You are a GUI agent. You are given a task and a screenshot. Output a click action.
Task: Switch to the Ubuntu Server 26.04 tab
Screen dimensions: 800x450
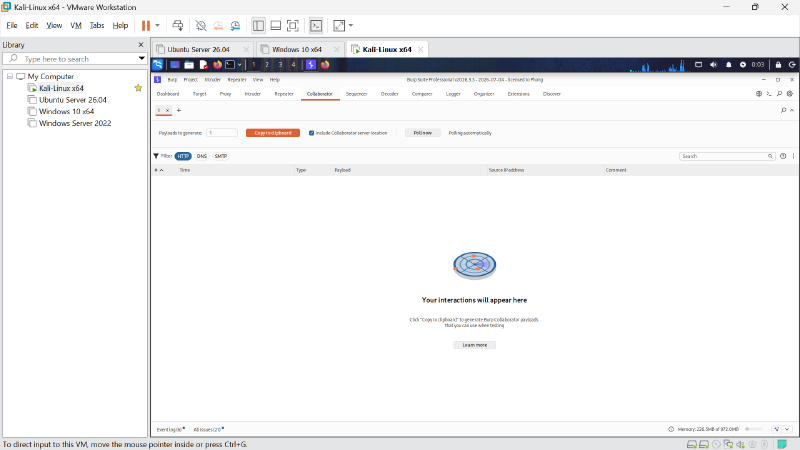[x=198, y=49]
